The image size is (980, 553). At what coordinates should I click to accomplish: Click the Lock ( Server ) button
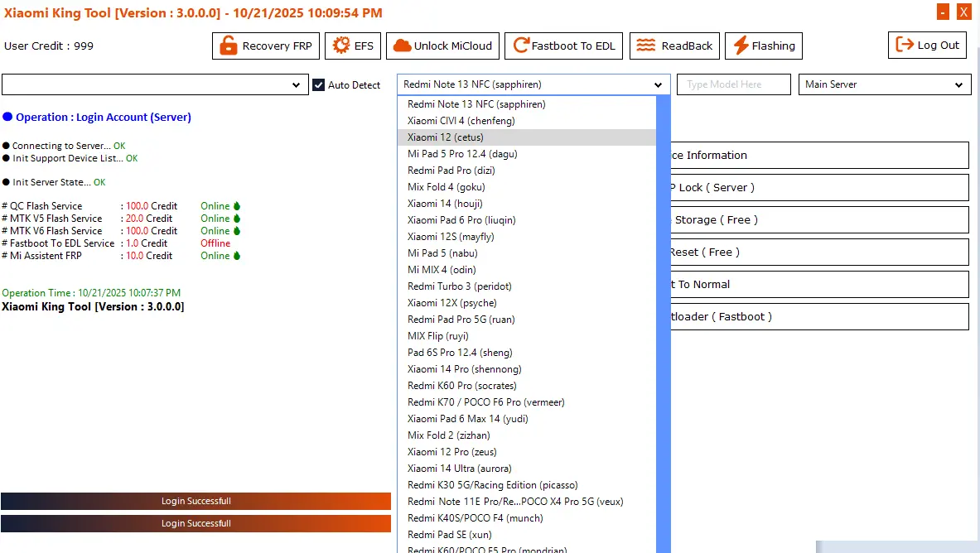pyautogui.click(x=819, y=187)
